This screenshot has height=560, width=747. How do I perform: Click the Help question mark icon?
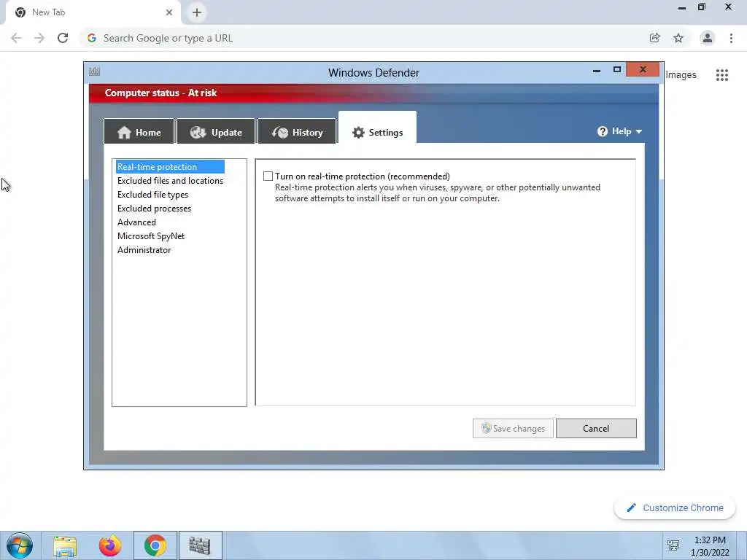tap(603, 131)
